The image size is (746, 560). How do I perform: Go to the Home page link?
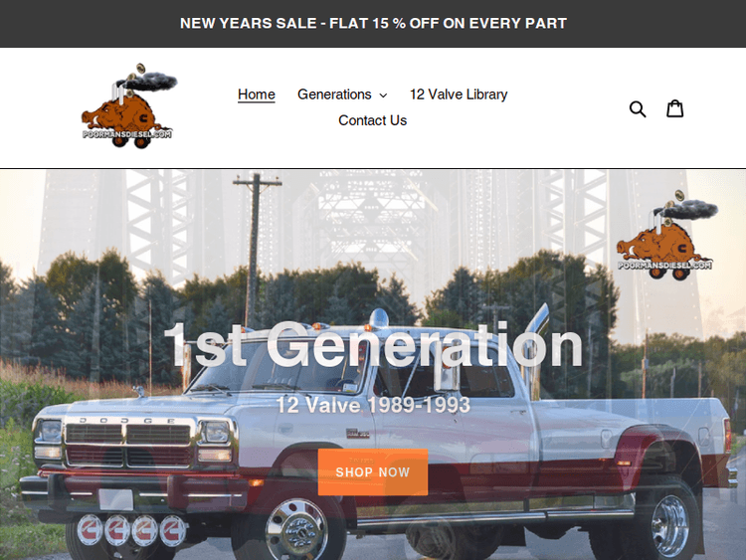click(x=257, y=94)
